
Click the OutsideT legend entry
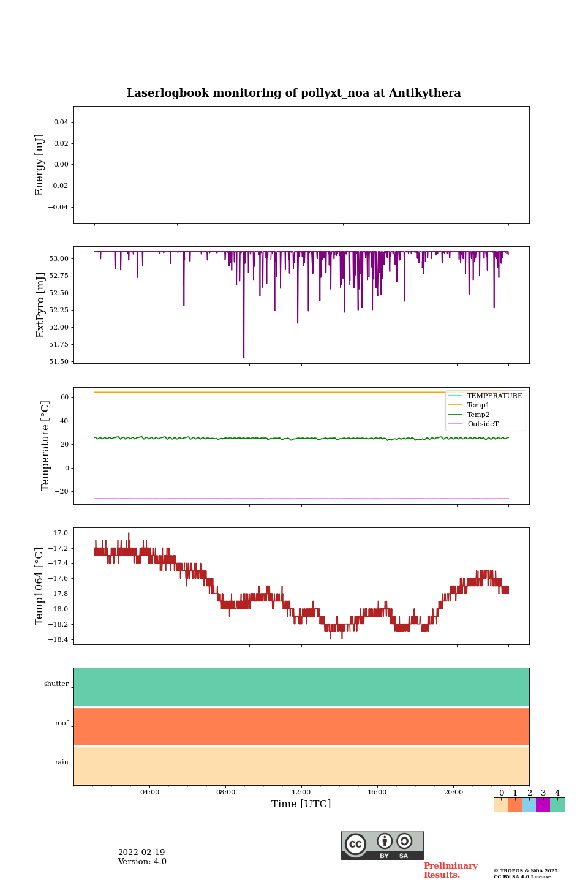[x=473, y=424]
